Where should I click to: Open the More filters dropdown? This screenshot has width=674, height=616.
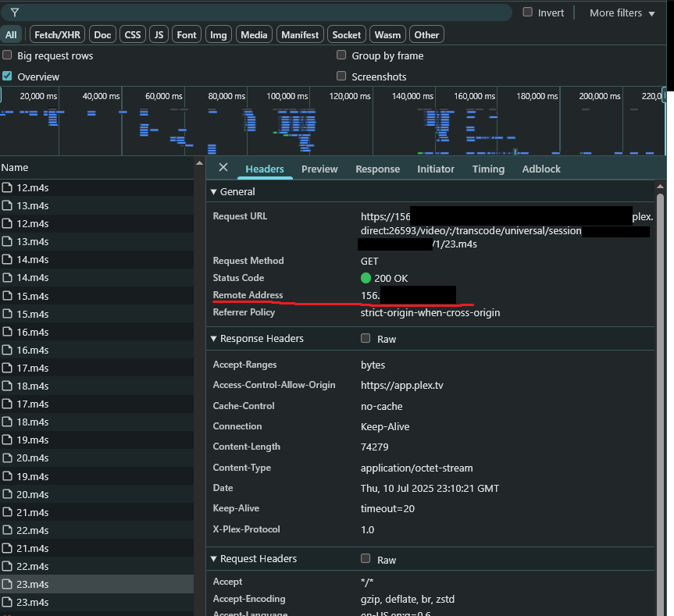tap(622, 13)
